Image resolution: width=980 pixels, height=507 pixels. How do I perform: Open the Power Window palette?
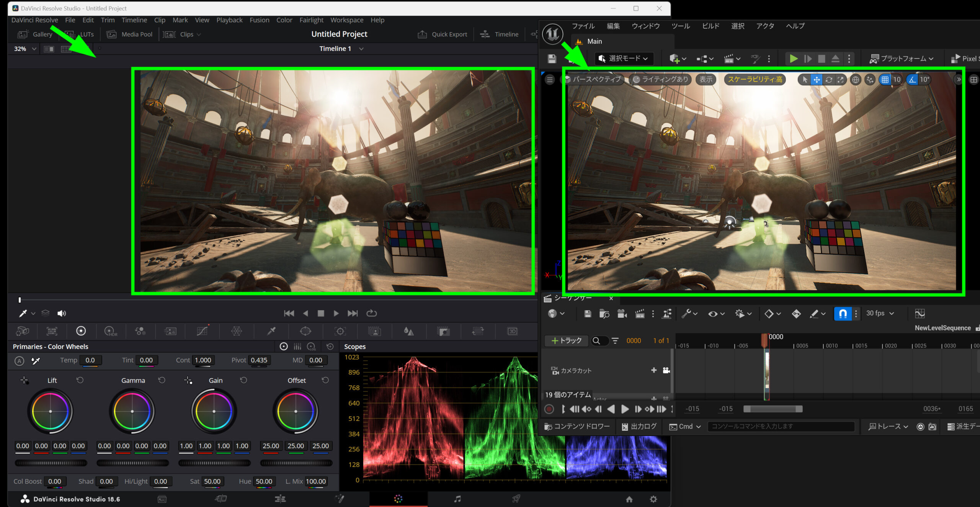click(305, 331)
